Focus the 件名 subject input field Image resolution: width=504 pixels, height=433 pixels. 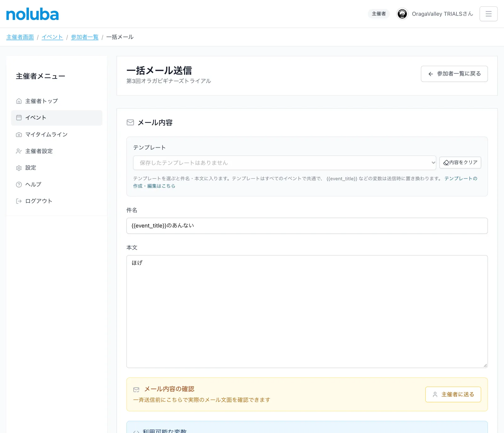pos(307,226)
